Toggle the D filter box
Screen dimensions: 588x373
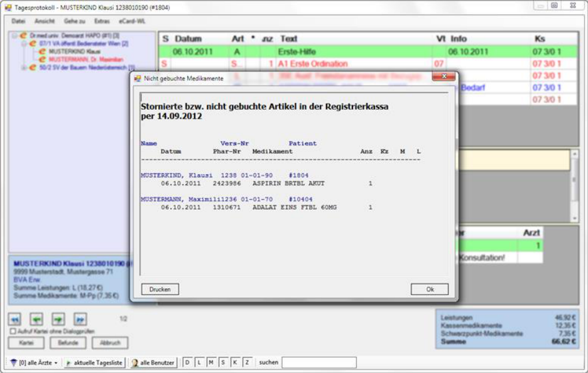point(187,362)
